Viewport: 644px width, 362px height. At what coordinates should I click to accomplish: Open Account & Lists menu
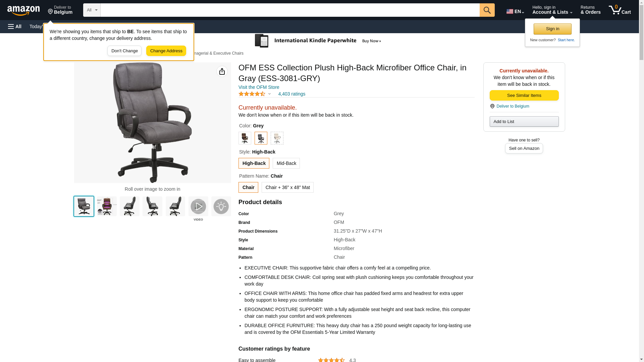click(x=552, y=10)
